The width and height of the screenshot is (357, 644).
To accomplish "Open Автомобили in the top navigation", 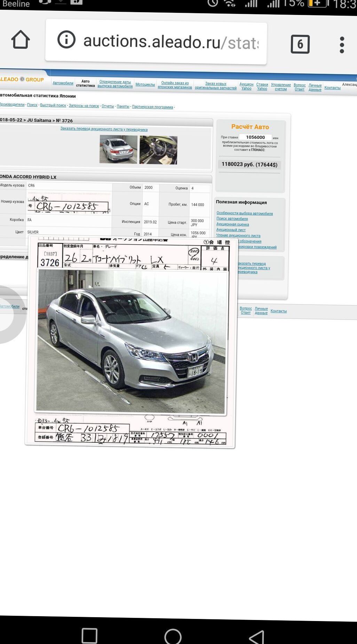I will [63, 83].
